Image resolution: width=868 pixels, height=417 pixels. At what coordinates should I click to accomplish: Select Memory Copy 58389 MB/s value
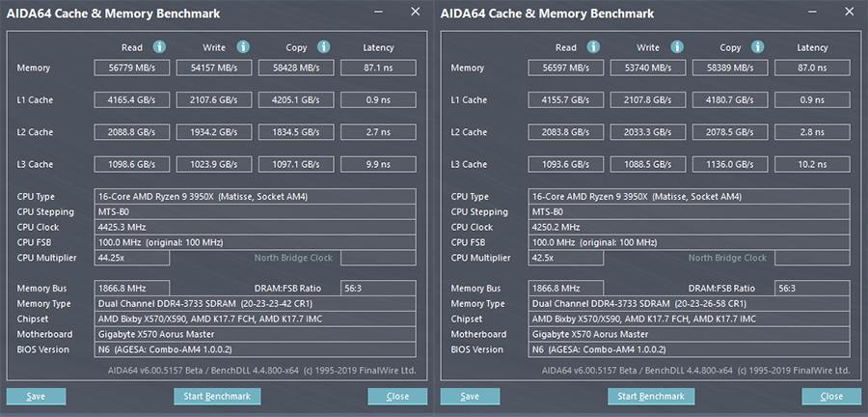click(730, 69)
